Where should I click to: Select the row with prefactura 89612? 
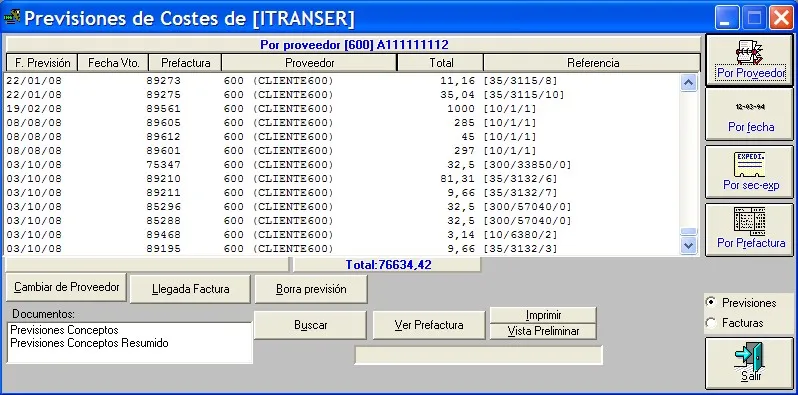[341, 136]
